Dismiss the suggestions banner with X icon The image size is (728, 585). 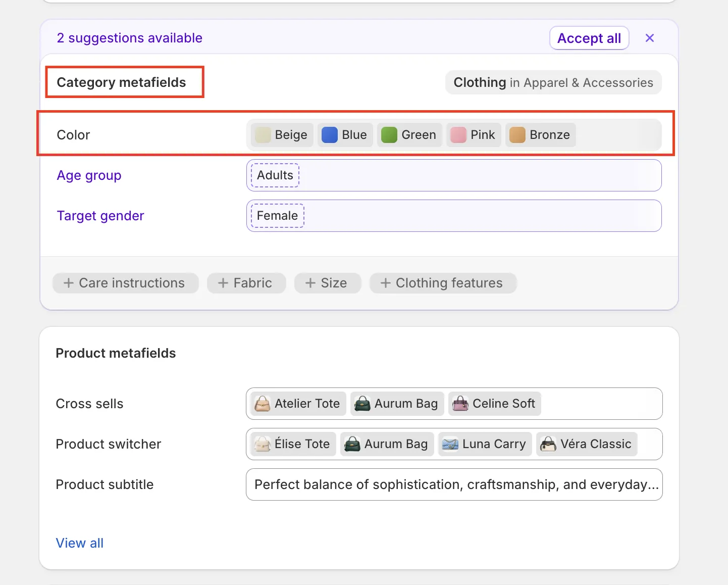[x=650, y=38]
